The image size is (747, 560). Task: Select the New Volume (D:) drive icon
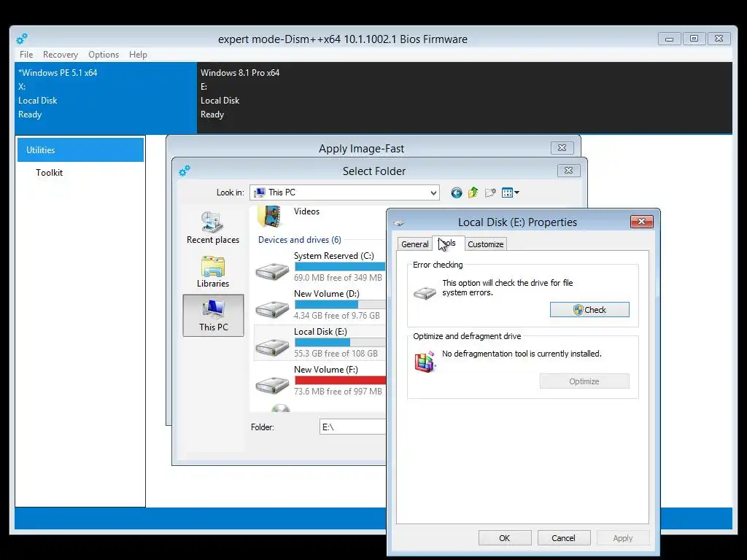272,309
